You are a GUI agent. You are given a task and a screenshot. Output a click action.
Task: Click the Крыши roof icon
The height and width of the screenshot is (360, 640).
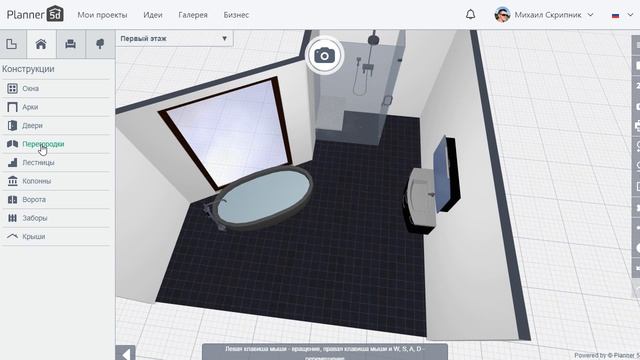click(13, 236)
